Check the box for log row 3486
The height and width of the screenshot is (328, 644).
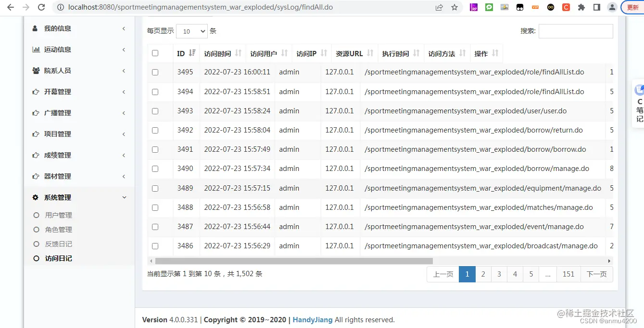[155, 246]
